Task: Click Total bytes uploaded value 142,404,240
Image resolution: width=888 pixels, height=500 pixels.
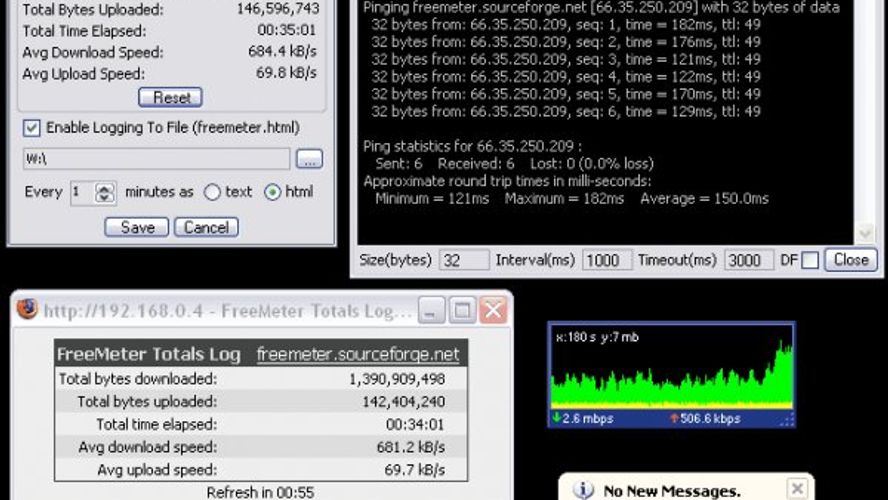Action: click(403, 402)
